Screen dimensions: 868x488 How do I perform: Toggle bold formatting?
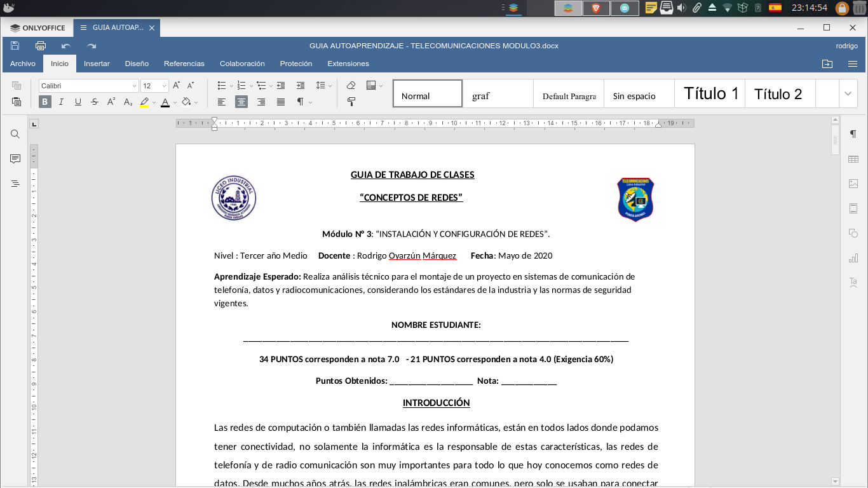point(45,102)
